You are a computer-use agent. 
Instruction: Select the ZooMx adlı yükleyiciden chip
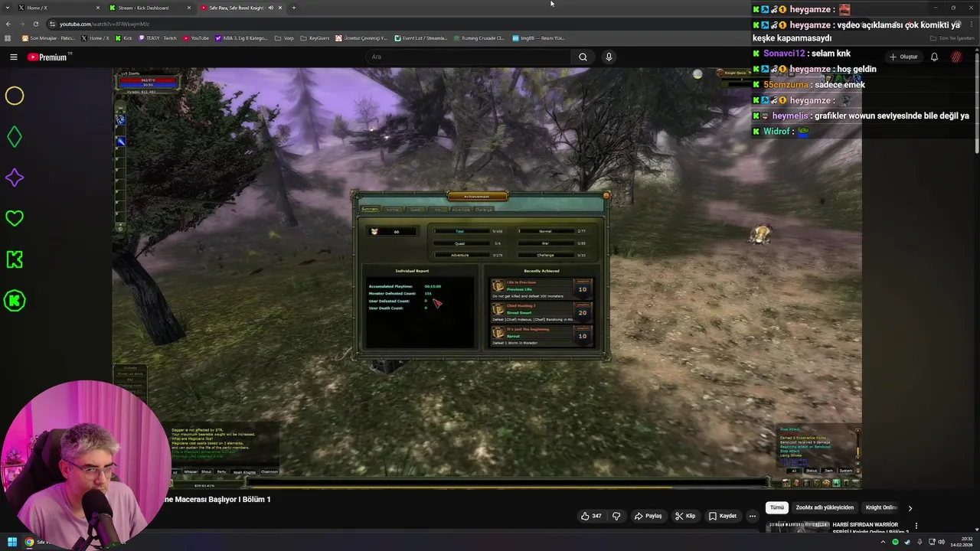(x=825, y=507)
